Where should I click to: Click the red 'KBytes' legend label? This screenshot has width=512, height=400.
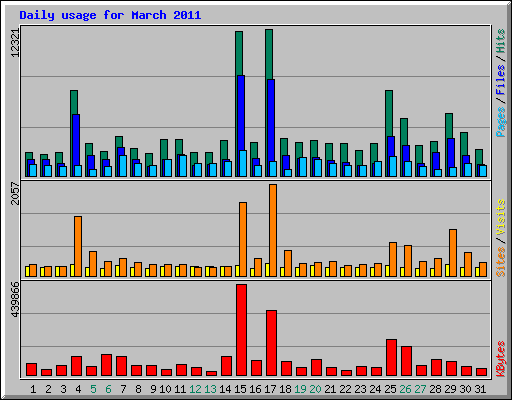(x=500, y=359)
